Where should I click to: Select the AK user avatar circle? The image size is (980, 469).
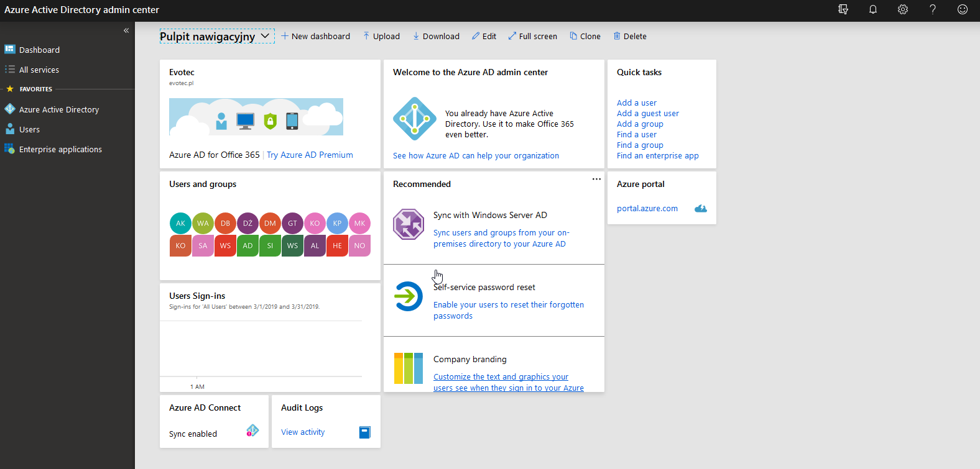tap(180, 223)
